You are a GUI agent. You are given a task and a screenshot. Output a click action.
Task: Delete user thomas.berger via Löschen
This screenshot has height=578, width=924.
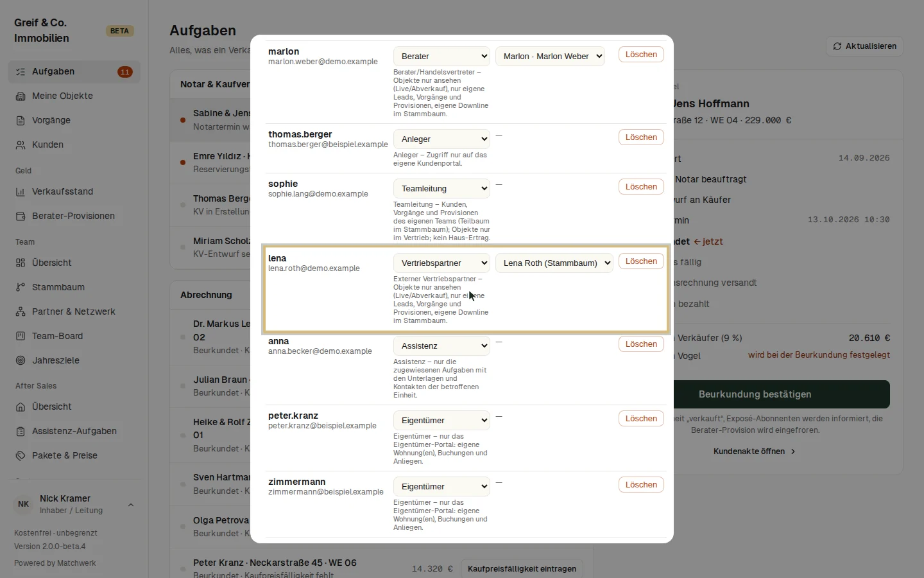(641, 137)
